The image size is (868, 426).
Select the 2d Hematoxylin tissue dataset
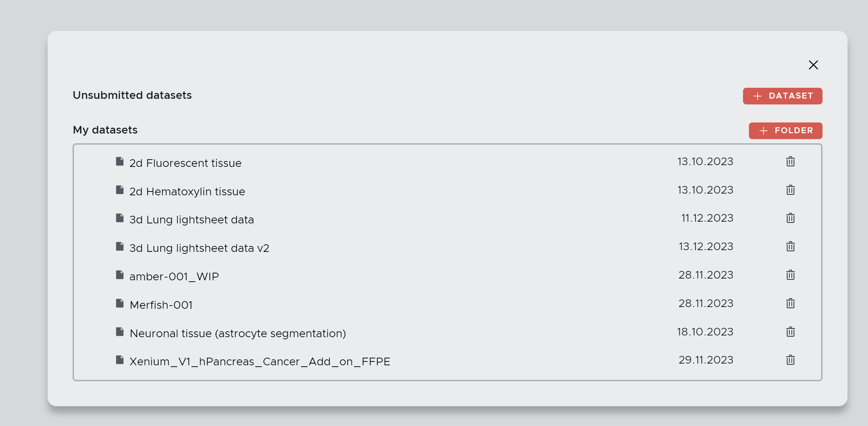(x=187, y=191)
